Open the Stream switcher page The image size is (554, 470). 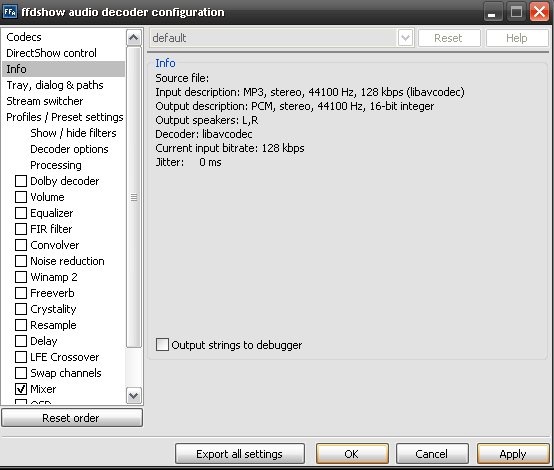point(45,101)
